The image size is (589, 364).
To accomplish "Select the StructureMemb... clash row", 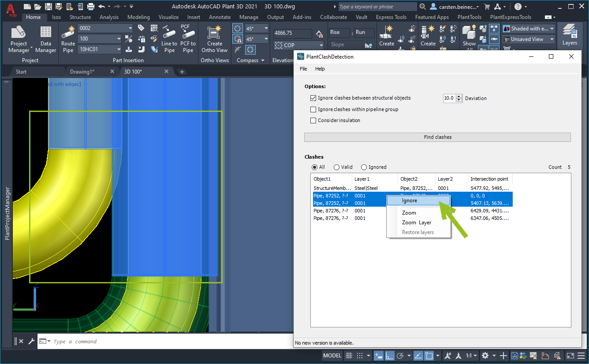I will [411, 188].
